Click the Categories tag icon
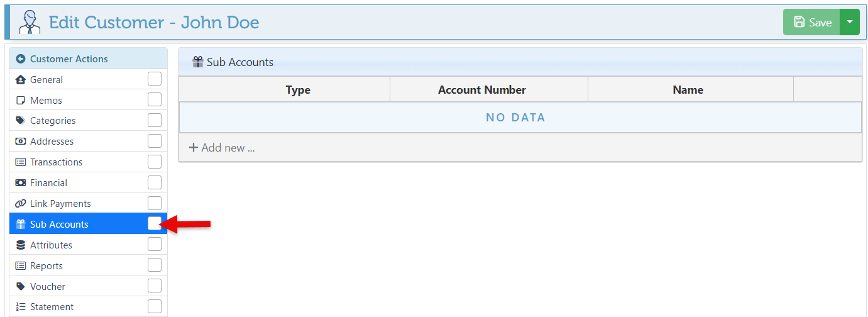The image size is (868, 317). pos(20,121)
